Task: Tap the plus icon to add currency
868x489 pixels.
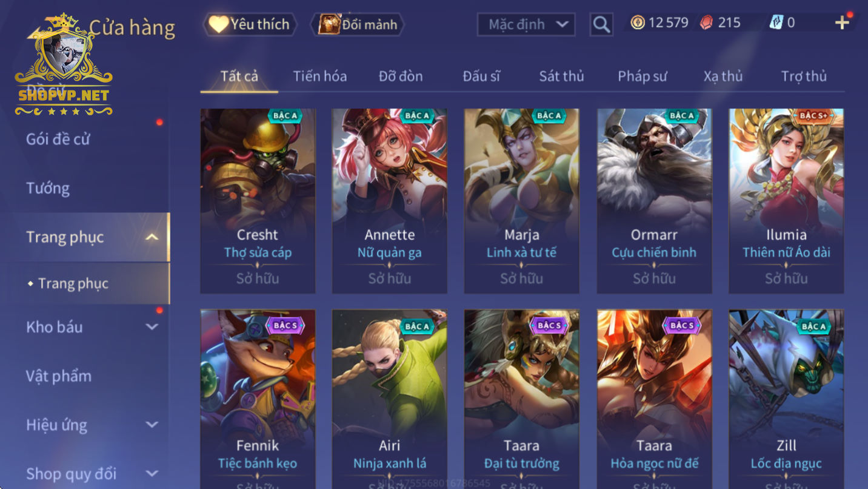Action: tap(842, 23)
